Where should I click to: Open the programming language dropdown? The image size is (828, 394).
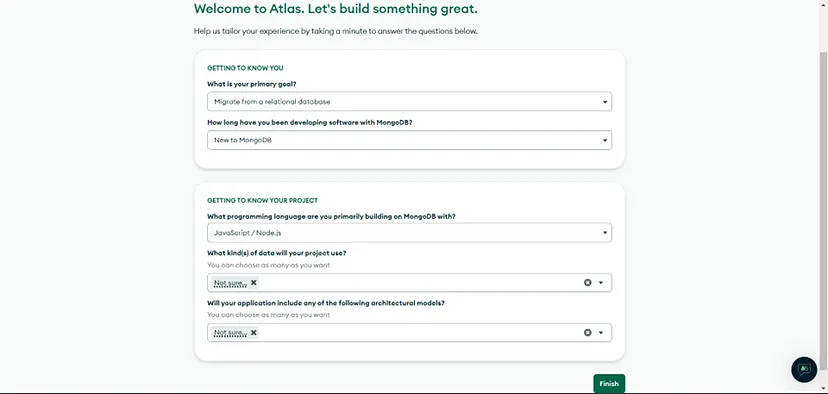point(409,232)
